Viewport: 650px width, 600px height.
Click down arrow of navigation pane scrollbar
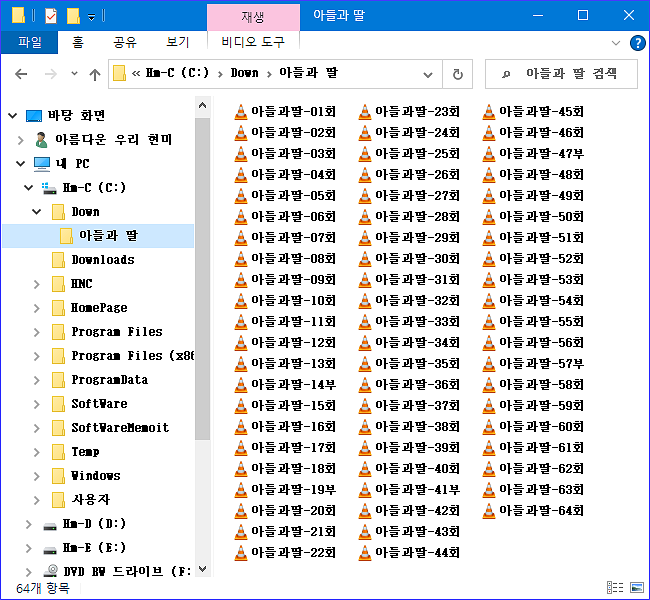[203, 569]
